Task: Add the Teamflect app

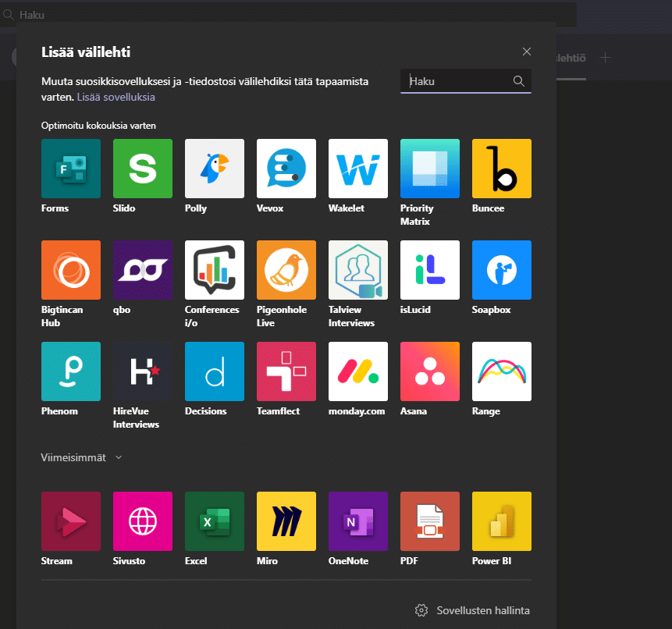Action: tap(286, 371)
